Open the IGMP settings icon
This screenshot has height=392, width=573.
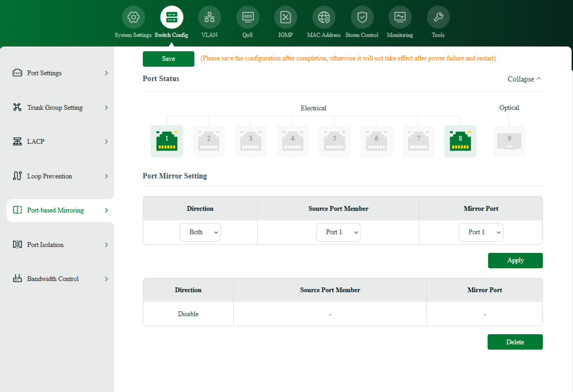click(x=285, y=17)
